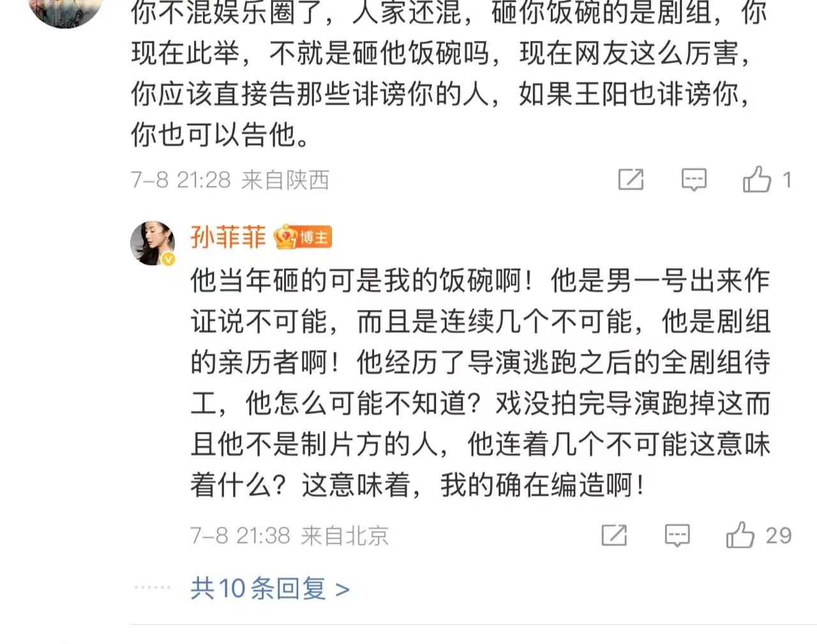This screenshot has height=644, width=817.
Task: Expand 共10条回复 replies
Action: tap(270, 588)
